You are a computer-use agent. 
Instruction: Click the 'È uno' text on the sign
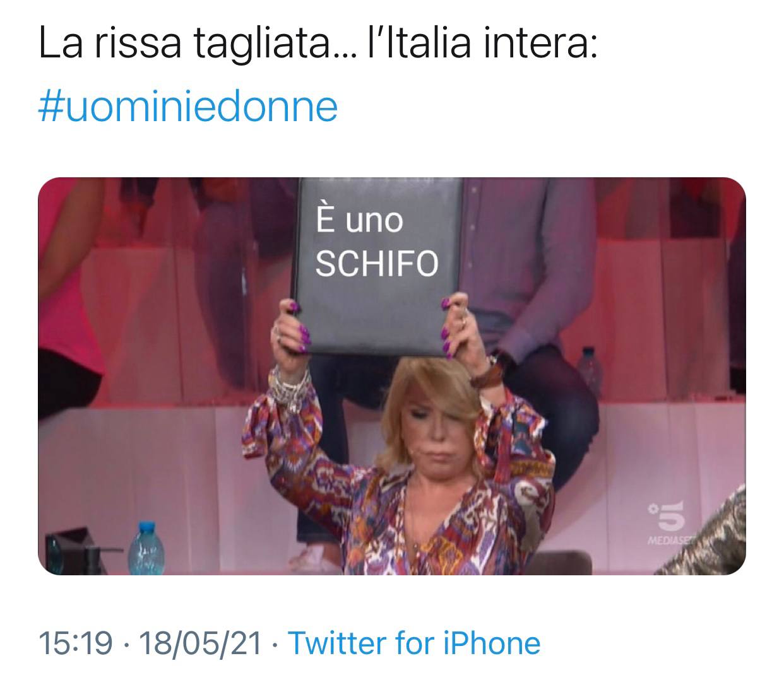coord(359,221)
